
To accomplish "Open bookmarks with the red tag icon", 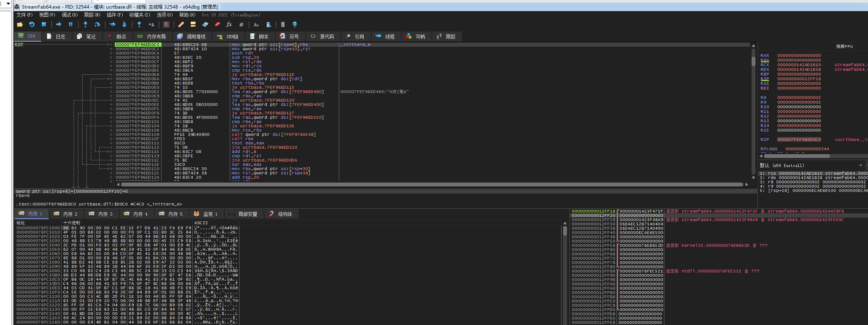I will pyautogui.click(x=217, y=25).
